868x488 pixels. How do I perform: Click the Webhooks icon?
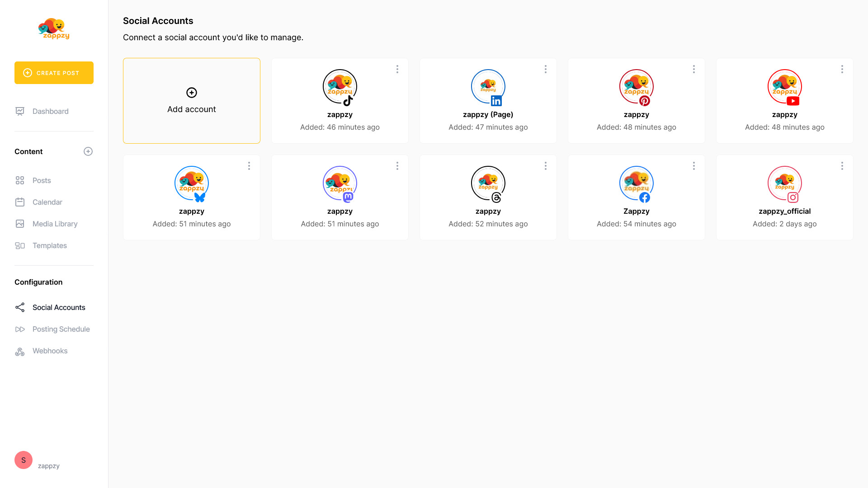coord(20,351)
